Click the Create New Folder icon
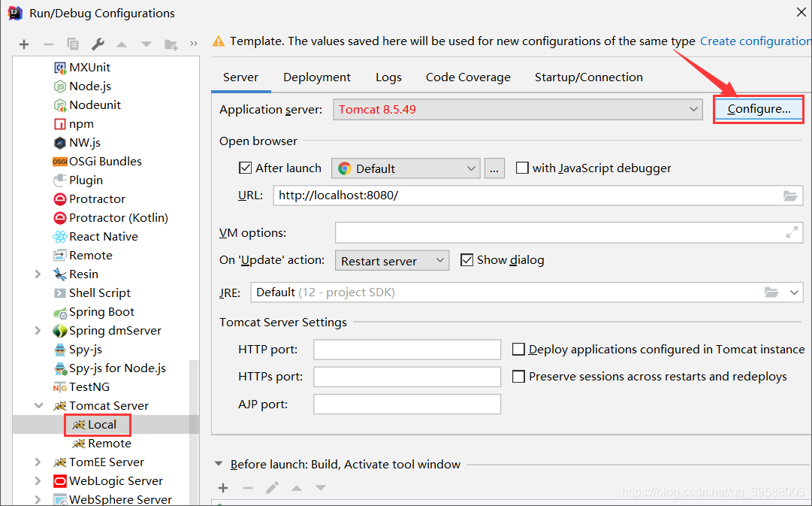Screen dimensions: 812x506 [171, 44]
